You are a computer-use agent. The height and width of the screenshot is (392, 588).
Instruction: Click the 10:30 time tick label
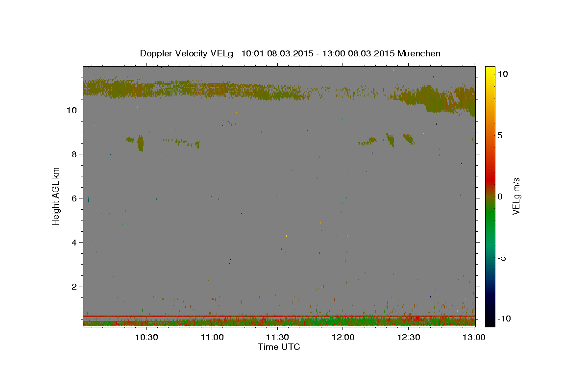(147, 337)
